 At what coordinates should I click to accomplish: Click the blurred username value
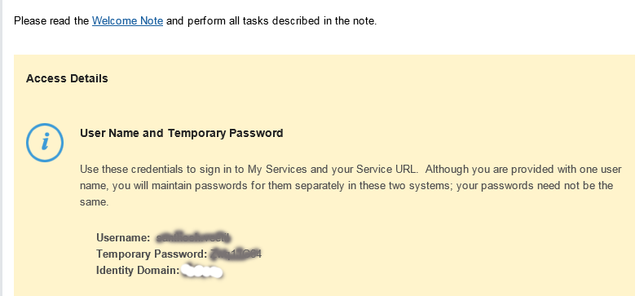193,237
